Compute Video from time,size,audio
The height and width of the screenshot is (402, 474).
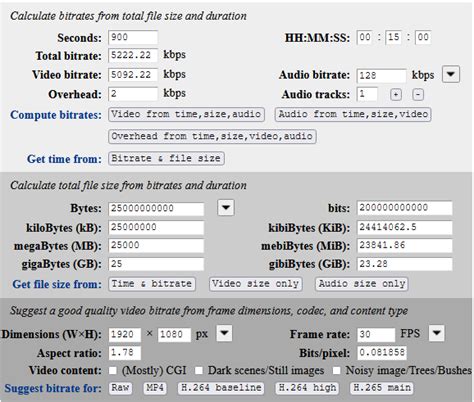186,114
